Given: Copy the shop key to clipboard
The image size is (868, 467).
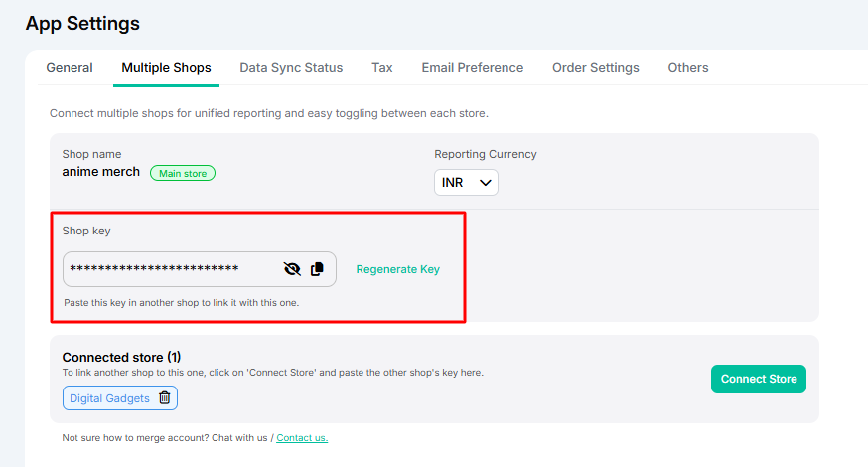Looking at the screenshot, I should coord(318,269).
